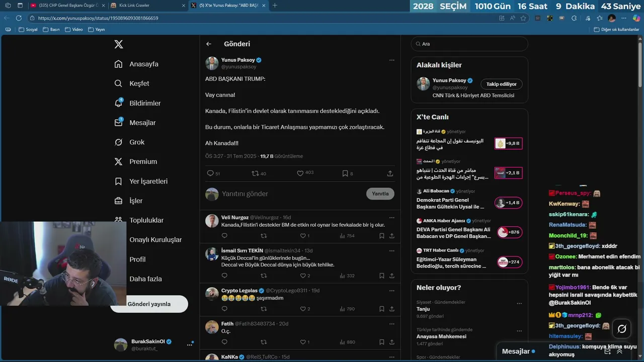Open Daha fazla menu item
The width and height of the screenshot is (644, 362).
(x=145, y=279)
